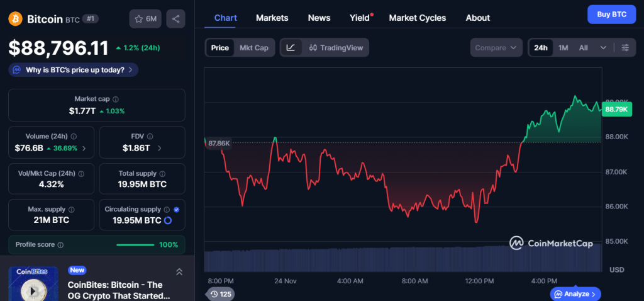Image resolution: width=644 pixels, height=301 pixels.
Task: Switch to TradingView candlestick chart
Action: 336,48
